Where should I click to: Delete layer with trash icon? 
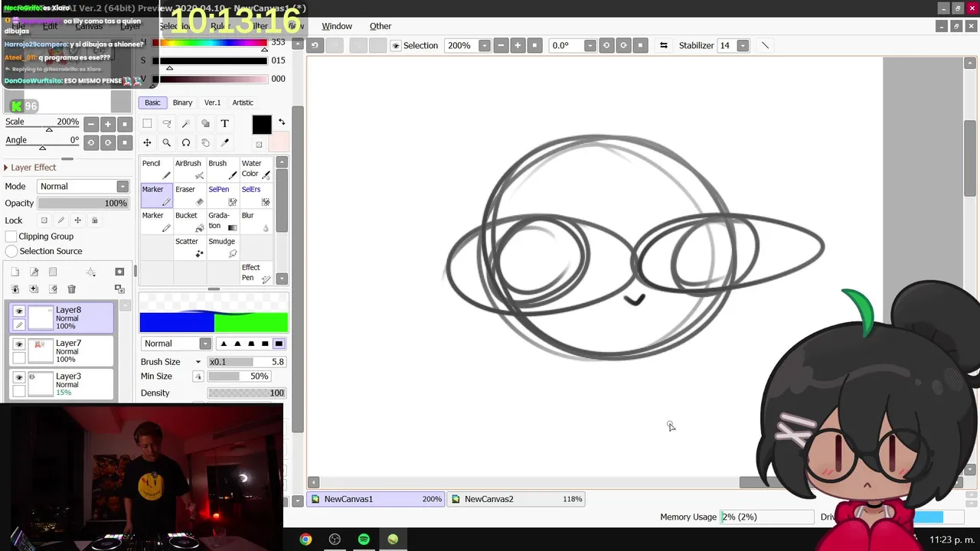pyautogui.click(x=71, y=289)
